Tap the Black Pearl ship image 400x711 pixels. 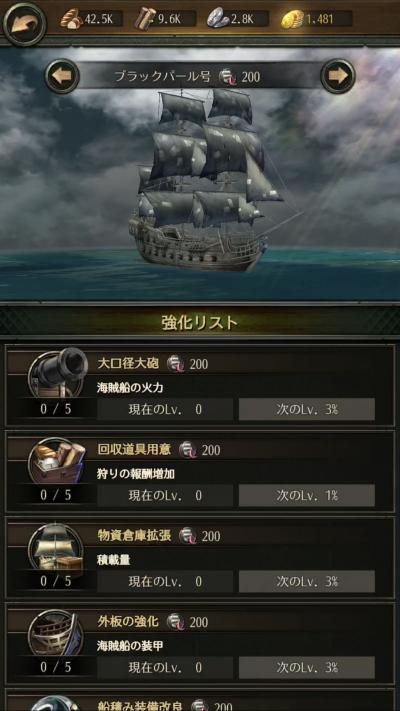point(203,179)
